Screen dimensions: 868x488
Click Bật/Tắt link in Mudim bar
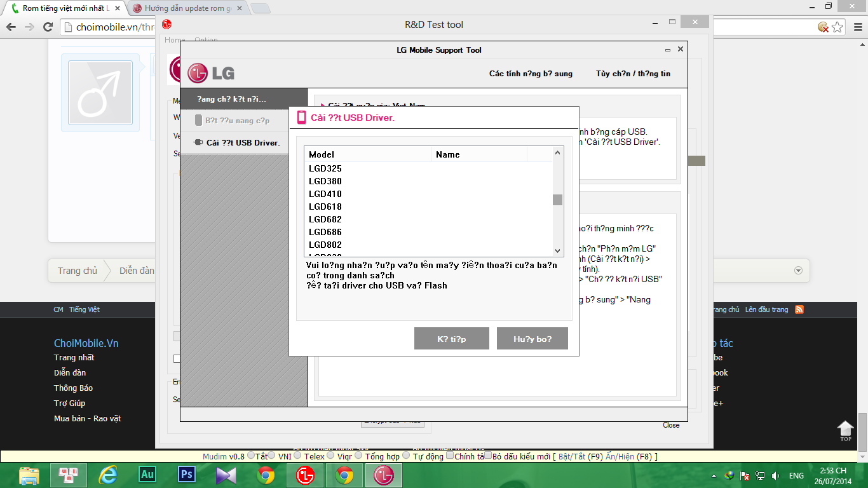pos(571,456)
